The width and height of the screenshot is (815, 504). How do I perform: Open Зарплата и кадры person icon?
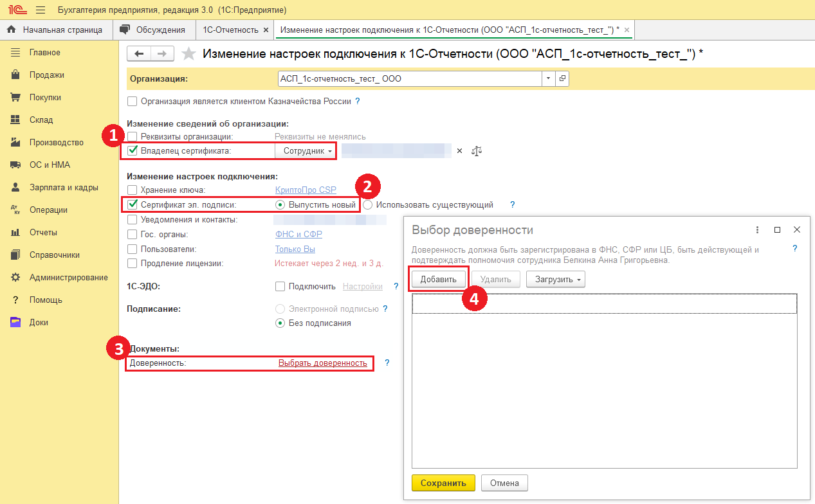(x=16, y=187)
